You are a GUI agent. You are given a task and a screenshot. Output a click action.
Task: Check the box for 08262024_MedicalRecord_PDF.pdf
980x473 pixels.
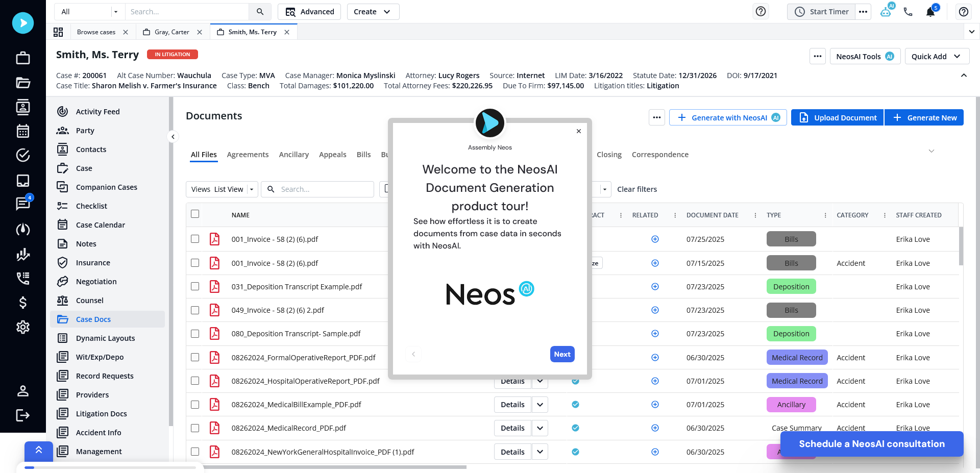point(194,428)
